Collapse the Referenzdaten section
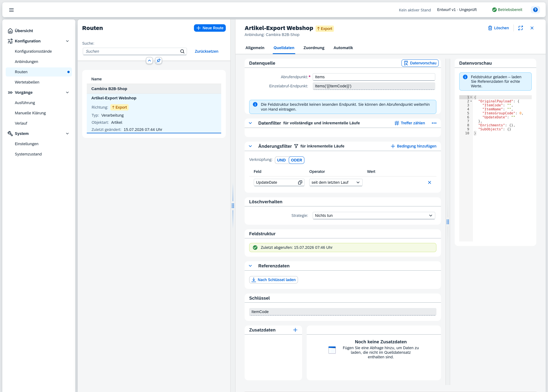 pyautogui.click(x=250, y=266)
